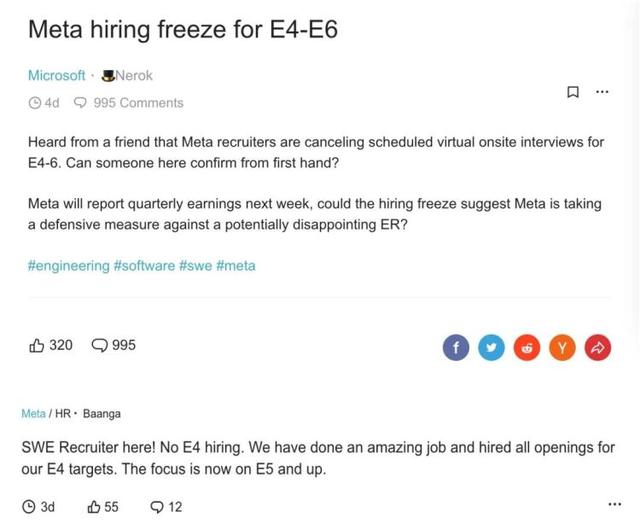Open the Microsoft company link
The width and height of the screenshot is (640, 524).
coord(56,75)
